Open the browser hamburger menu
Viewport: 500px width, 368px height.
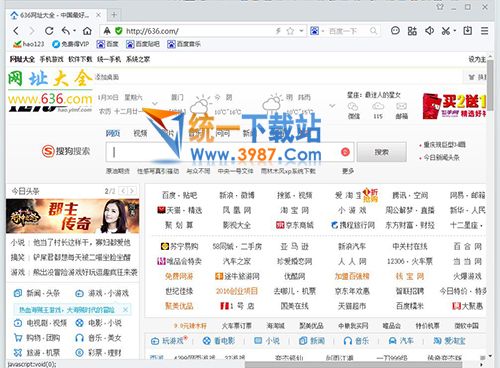click(x=484, y=31)
